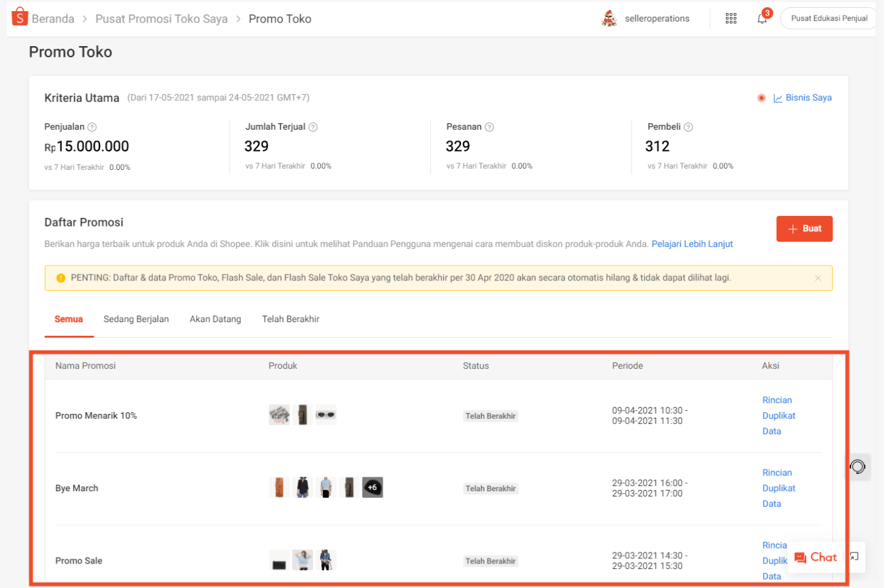Go to Pusat Promosi Toko Saya breadcrumb

(161, 19)
